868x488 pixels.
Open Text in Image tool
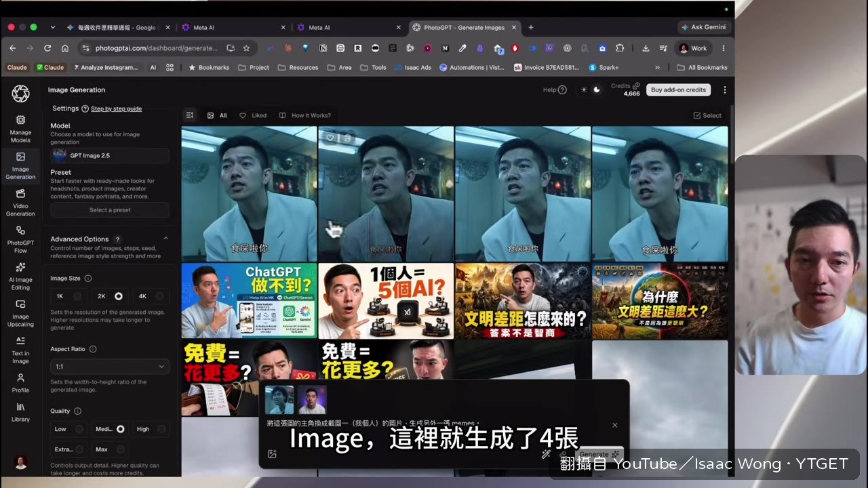[20, 350]
